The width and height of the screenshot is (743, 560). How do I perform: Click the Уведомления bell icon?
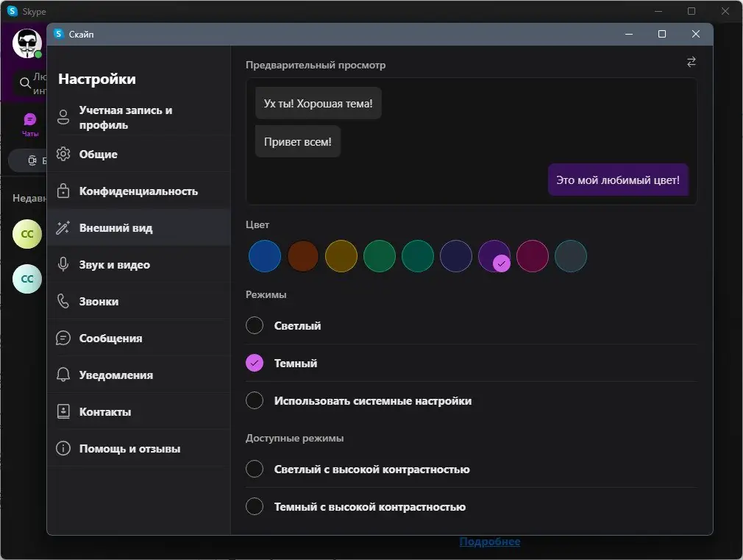click(64, 375)
